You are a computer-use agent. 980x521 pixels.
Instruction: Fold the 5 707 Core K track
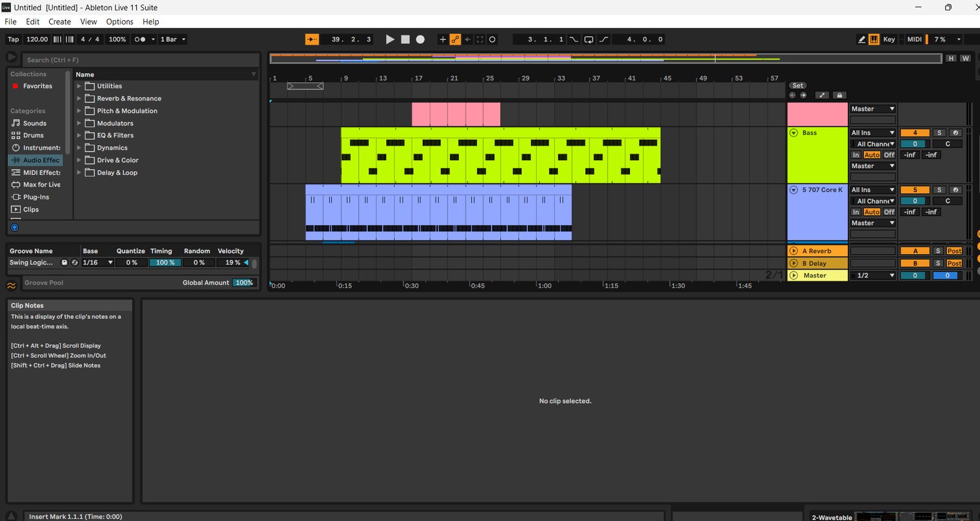point(793,190)
